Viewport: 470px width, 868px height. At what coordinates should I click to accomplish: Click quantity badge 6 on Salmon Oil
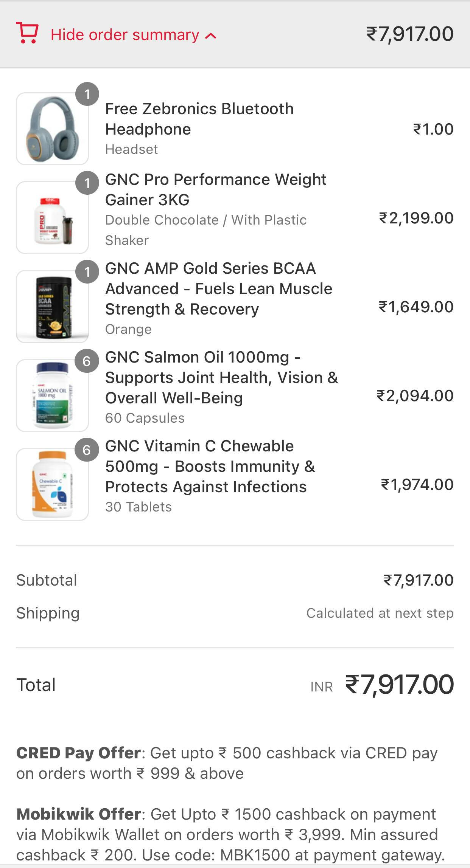tap(87, 361)
